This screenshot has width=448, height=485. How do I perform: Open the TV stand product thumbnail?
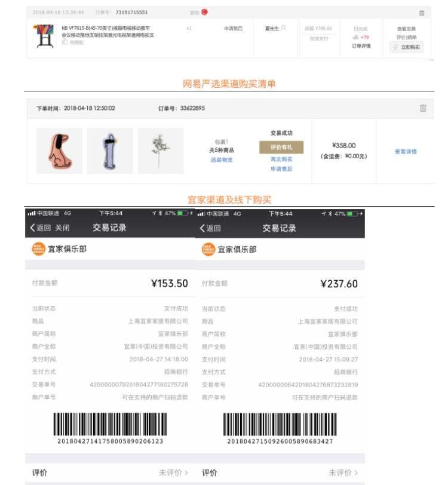click(x=45, y=36)
